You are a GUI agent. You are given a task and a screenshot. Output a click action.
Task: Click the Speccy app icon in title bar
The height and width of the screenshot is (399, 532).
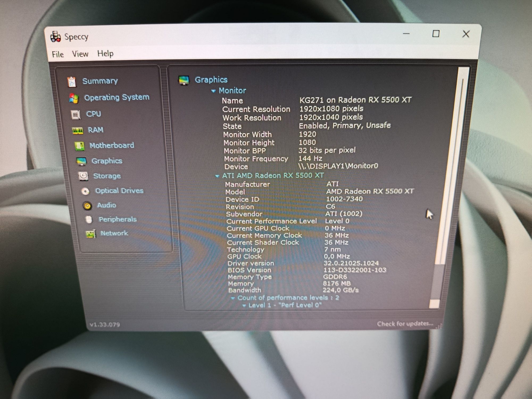click(x=56, y=37)
